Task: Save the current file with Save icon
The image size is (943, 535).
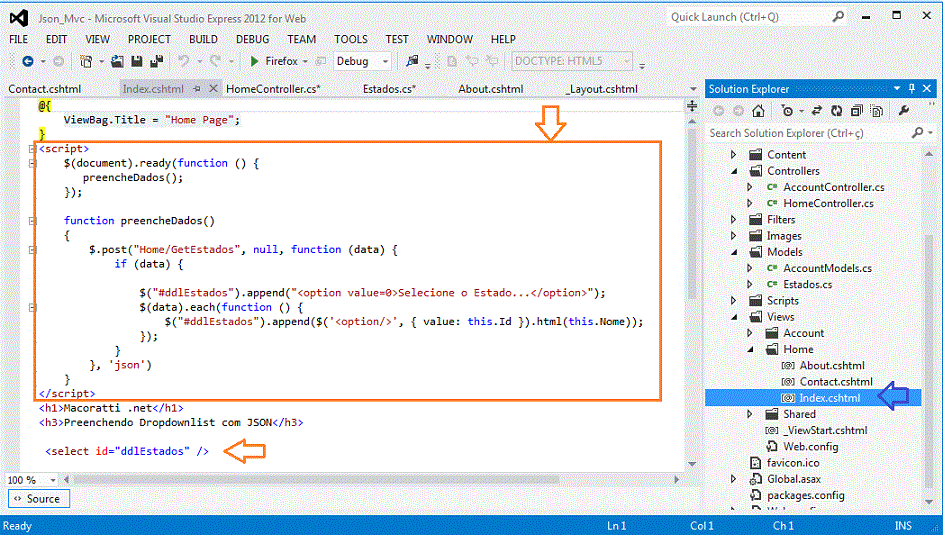Action: coord(137,61)
